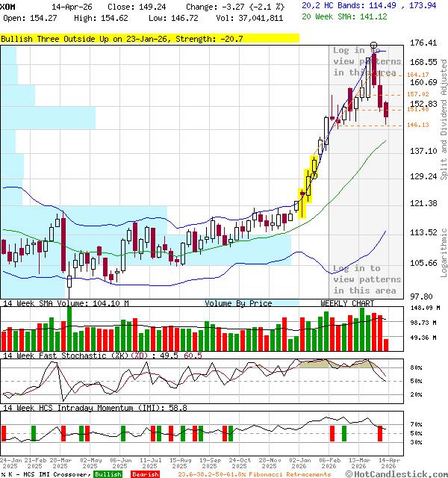The image size is (448, 478).
Task: Click the yellow-highlighted candlestick pattern
Action: (x=306, y=184)
